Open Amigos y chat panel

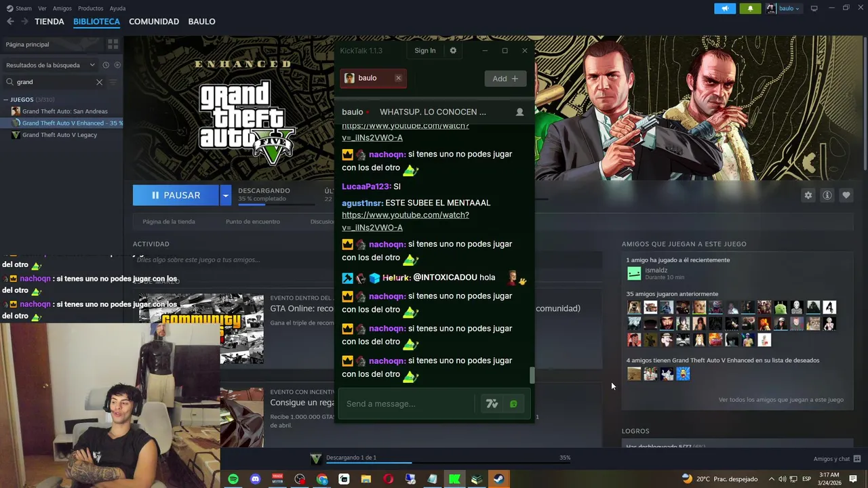(x=837, y=459)
